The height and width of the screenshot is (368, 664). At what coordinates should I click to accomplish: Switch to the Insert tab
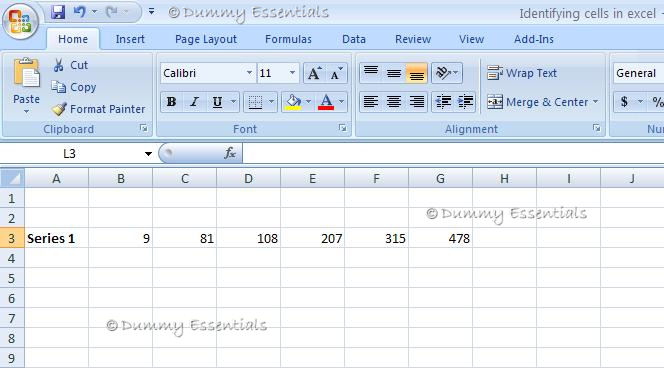[130, 39]
